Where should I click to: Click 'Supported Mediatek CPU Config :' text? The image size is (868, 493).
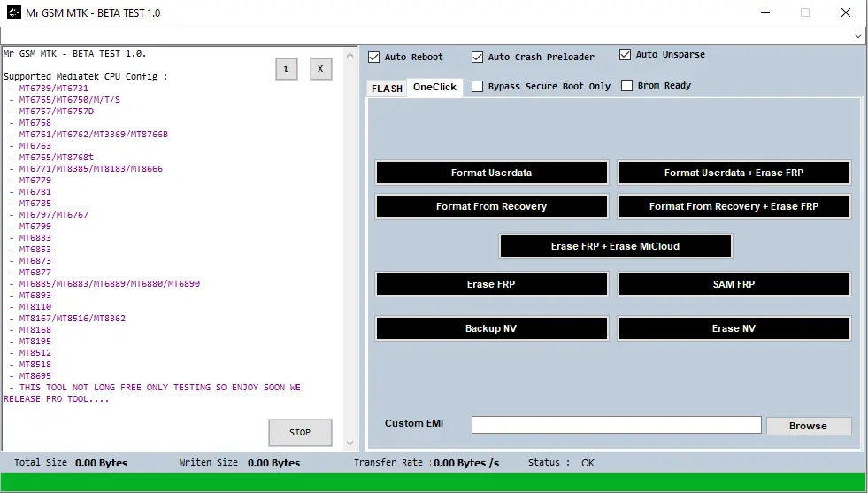tap(86, 76)
